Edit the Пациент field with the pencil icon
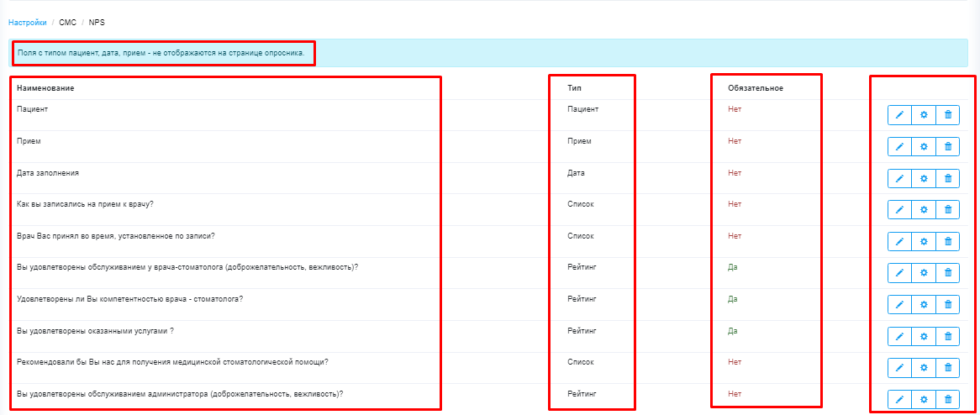This screenshot has width=980, height=415. (900, 115)
